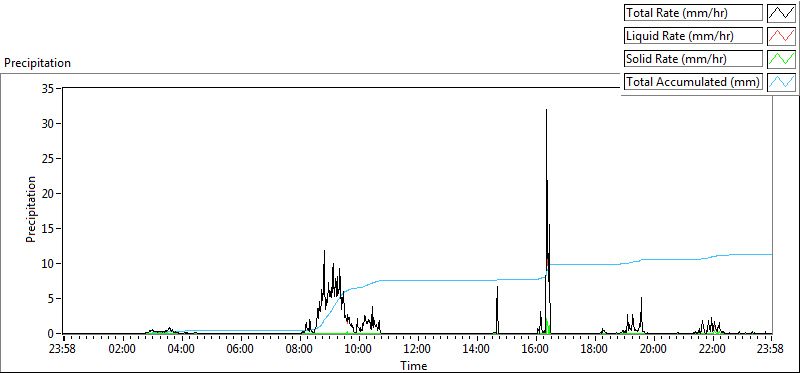800x373 pixels.
Task: Click the Total Accumulated blue line icon
Action: point(782,82)
